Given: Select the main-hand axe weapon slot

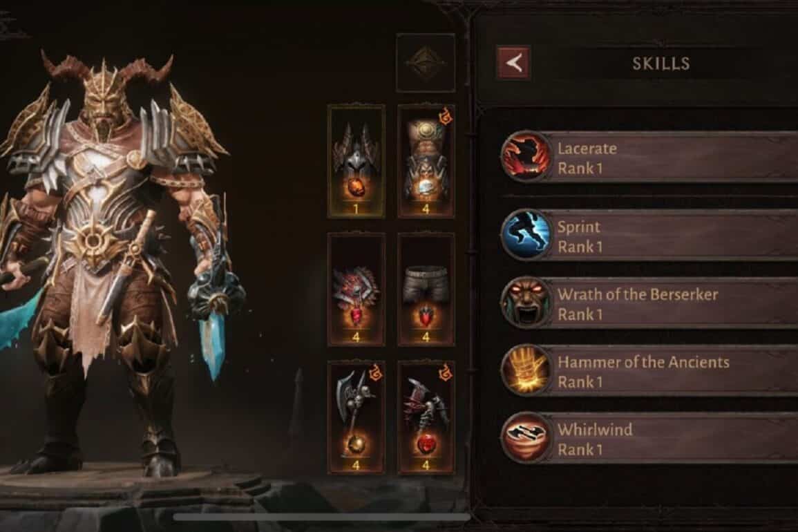Looking at the screenshot, I should point(356,417).
